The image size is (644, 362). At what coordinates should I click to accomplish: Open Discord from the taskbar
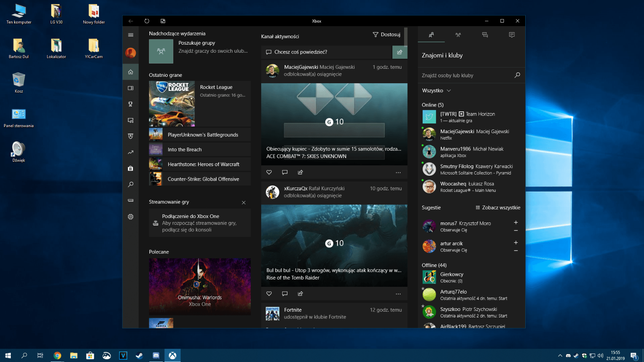[x=156, y=356]
